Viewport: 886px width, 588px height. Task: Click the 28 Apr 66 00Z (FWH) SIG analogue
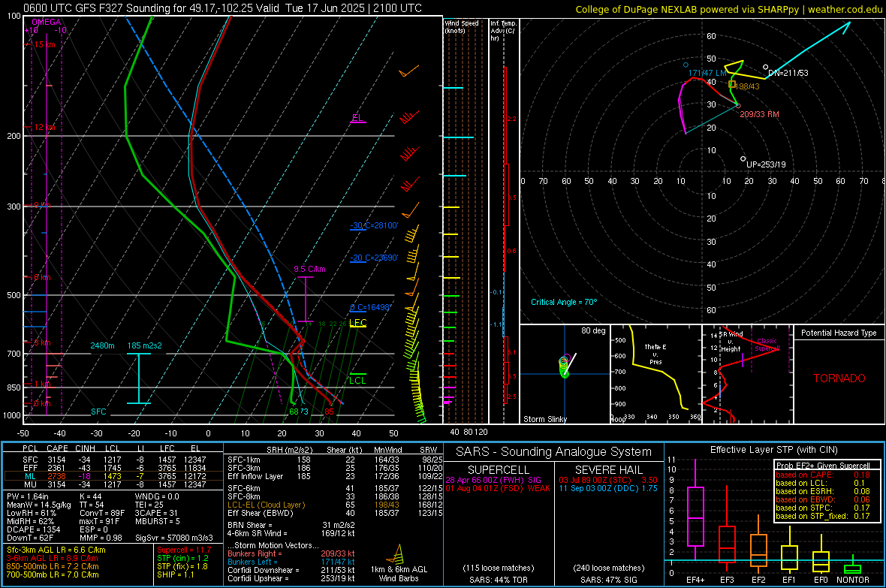(493, 480)
